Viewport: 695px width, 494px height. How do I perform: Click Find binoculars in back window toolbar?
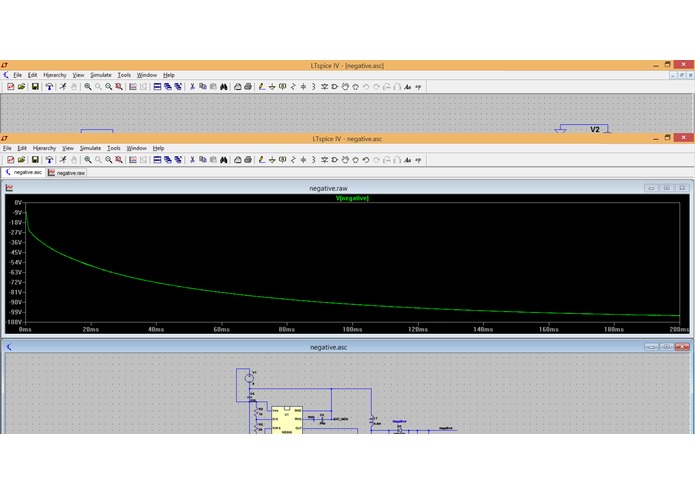coord(224,87)
